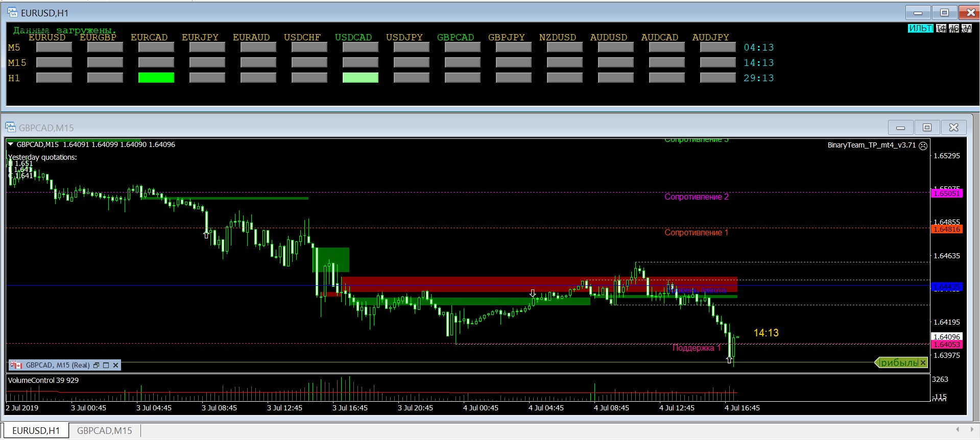Maximize the GBPCAD, M15 (Real) mini window
The width and height of the screenshot is (980, 440).
[x=106, y=365]
